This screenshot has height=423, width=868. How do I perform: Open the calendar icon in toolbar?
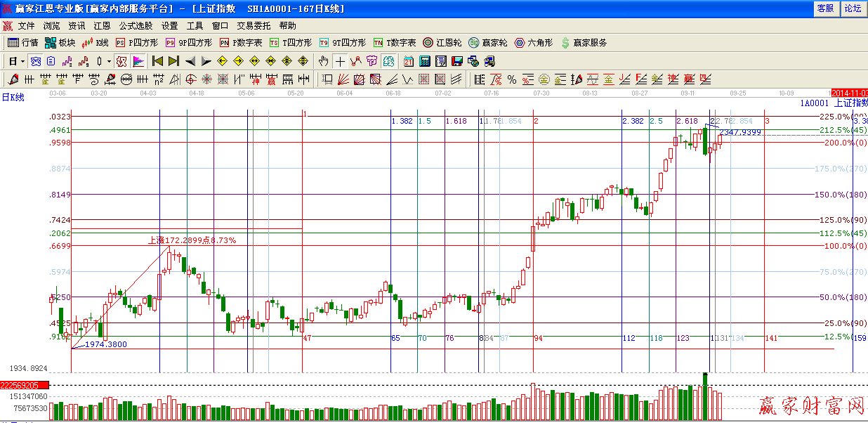pyautogui.click(x=409, y=61)
